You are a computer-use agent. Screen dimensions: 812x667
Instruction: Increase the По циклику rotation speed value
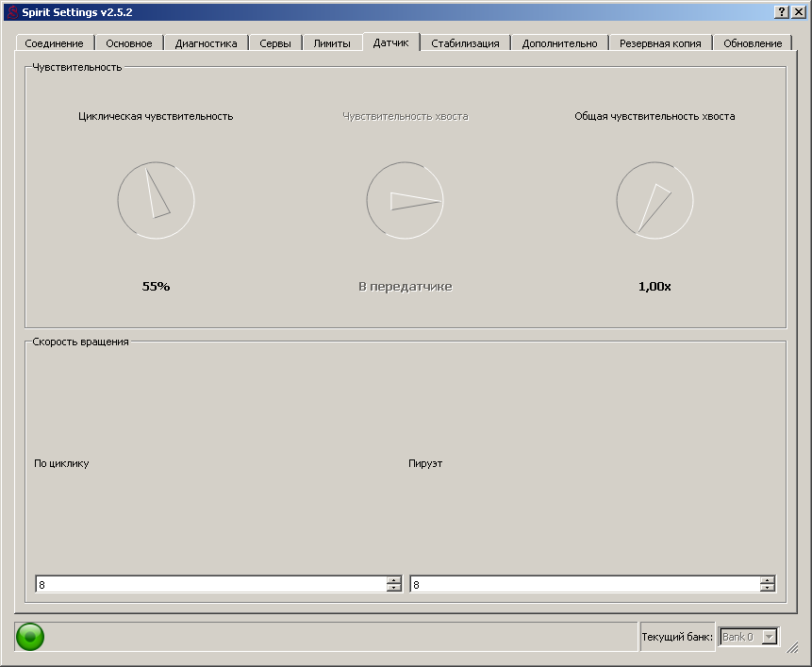[x=393, y=580]
